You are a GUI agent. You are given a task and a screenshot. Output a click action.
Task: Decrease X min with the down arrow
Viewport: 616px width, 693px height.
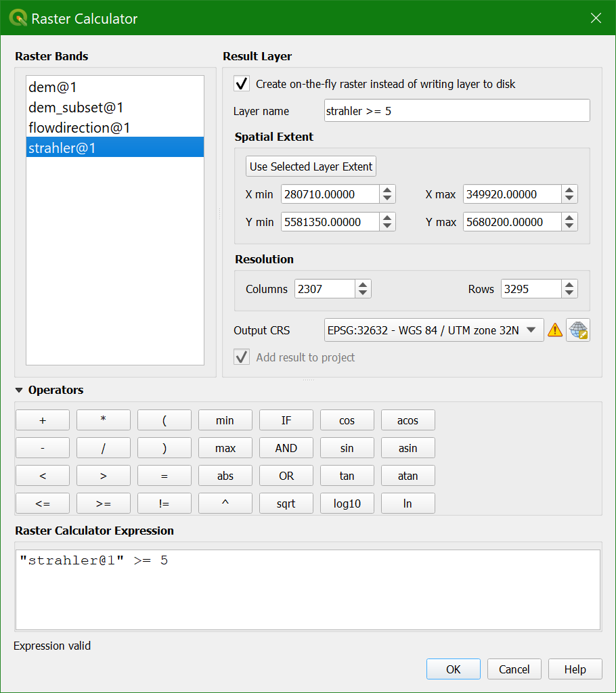click(387, 198)
